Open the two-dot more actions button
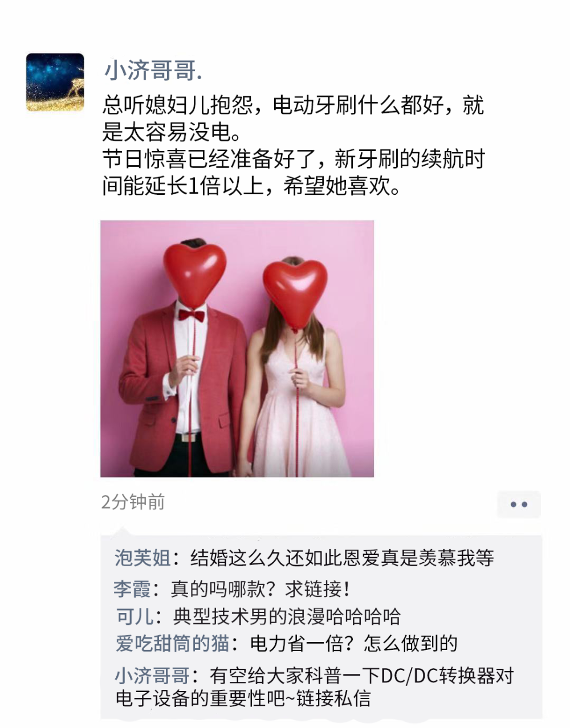 (519, 504)
